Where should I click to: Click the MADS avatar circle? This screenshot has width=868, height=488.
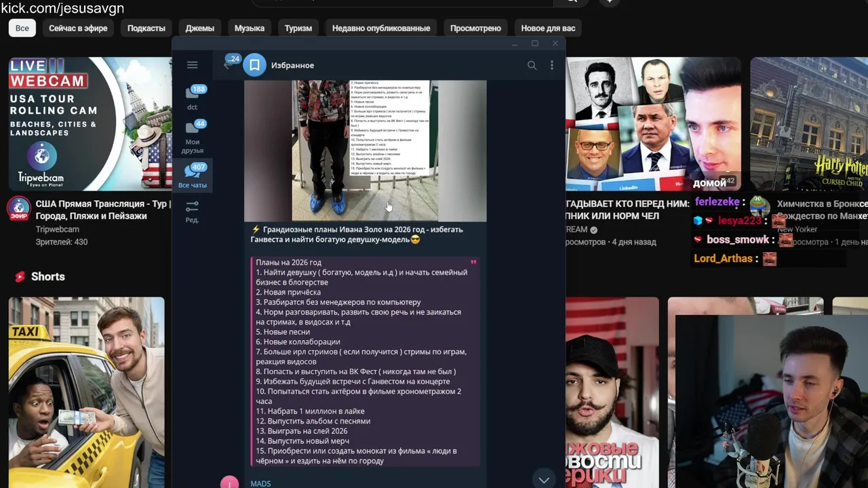pyautogui.click(x=229, y=483)
